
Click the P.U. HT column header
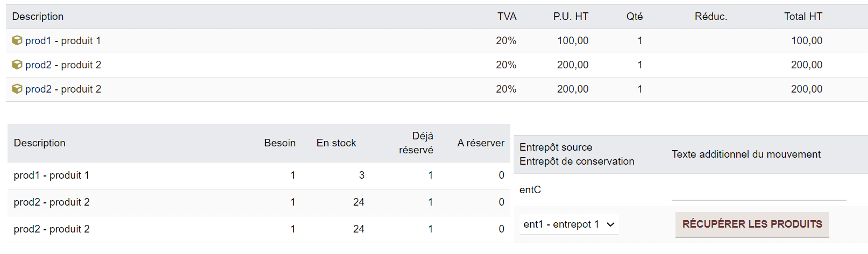[571, 17]
